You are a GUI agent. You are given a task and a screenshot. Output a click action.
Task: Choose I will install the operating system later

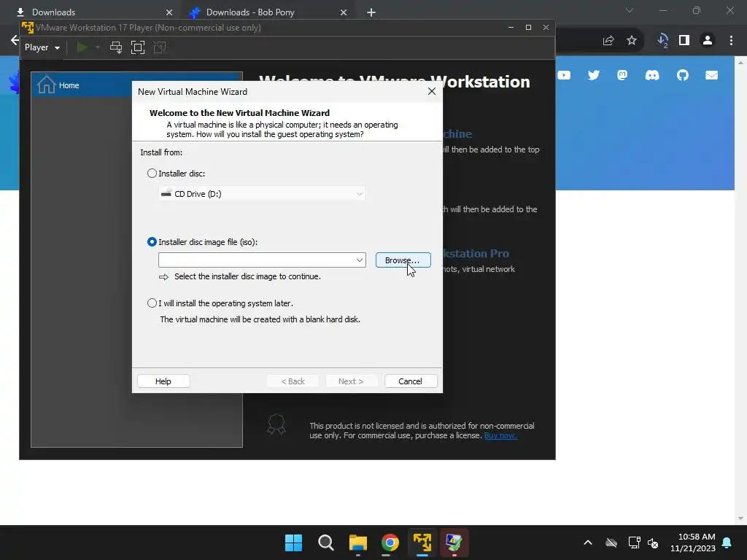tap(152, 303)
